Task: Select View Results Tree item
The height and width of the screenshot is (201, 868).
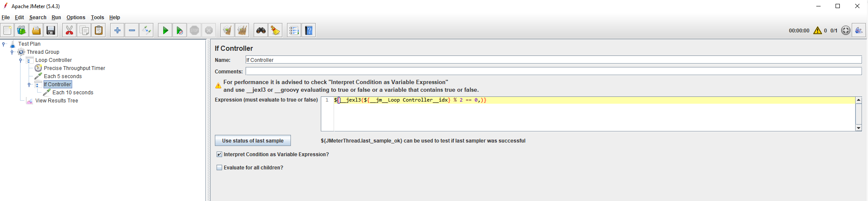Action: coord(56,101)
